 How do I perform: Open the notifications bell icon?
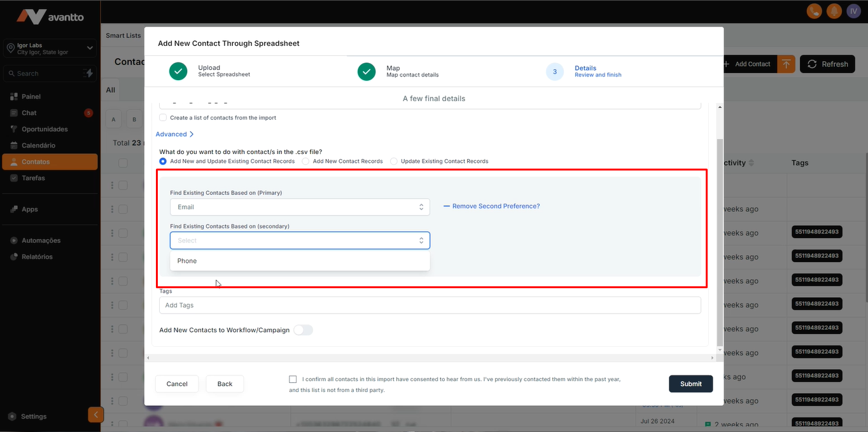[x=834, y=11]
